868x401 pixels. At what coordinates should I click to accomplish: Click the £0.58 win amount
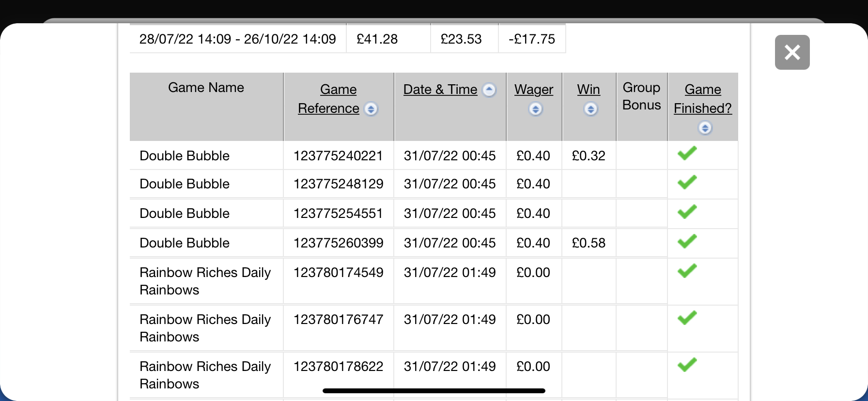[589, 243]
